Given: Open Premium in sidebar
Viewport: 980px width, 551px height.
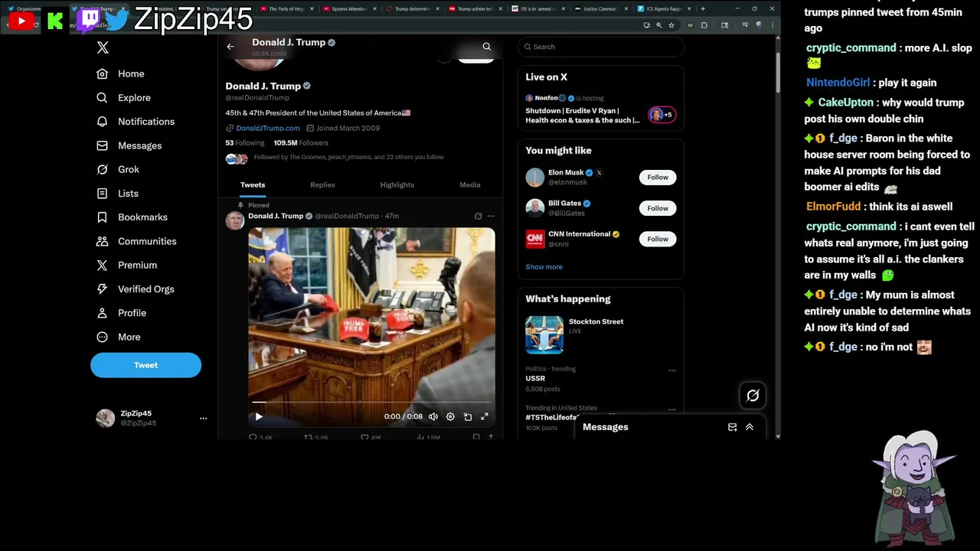Looking at the screenshot, I should [127, 265].
